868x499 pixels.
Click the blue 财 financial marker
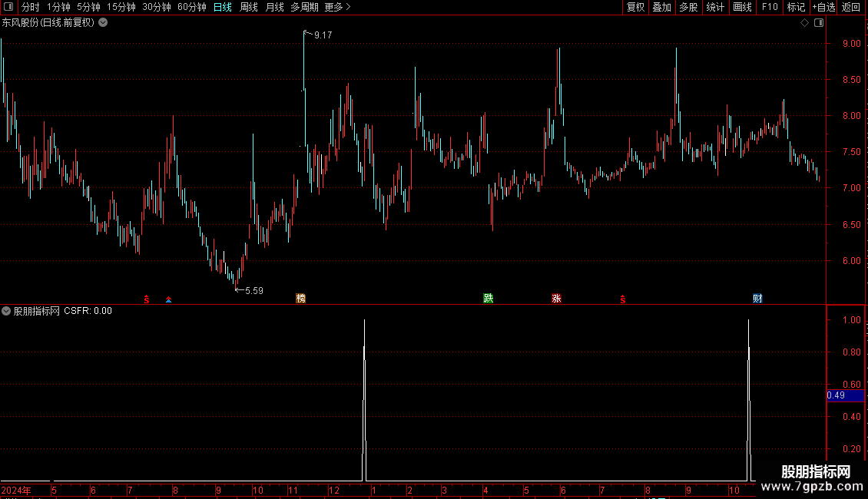757,298
